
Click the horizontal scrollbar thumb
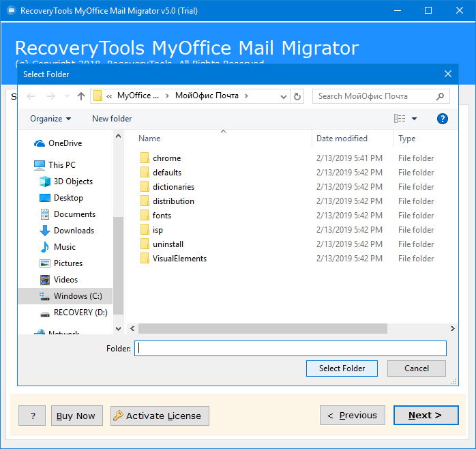click(263, 328)
